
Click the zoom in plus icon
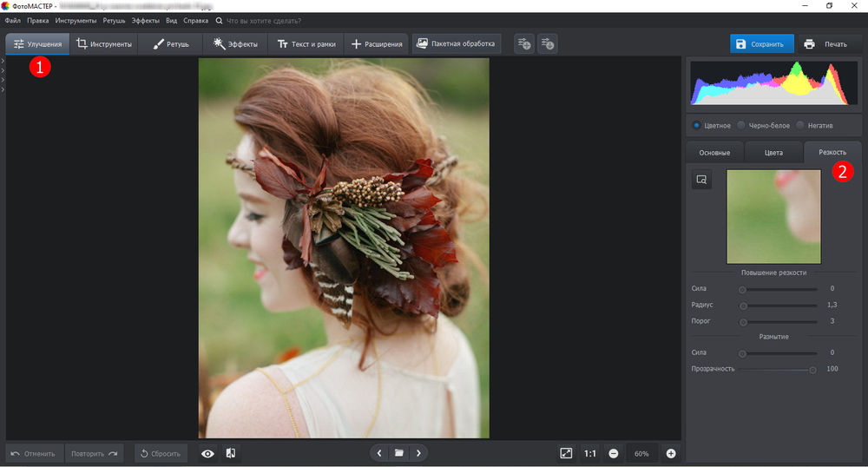pos(671,453)
